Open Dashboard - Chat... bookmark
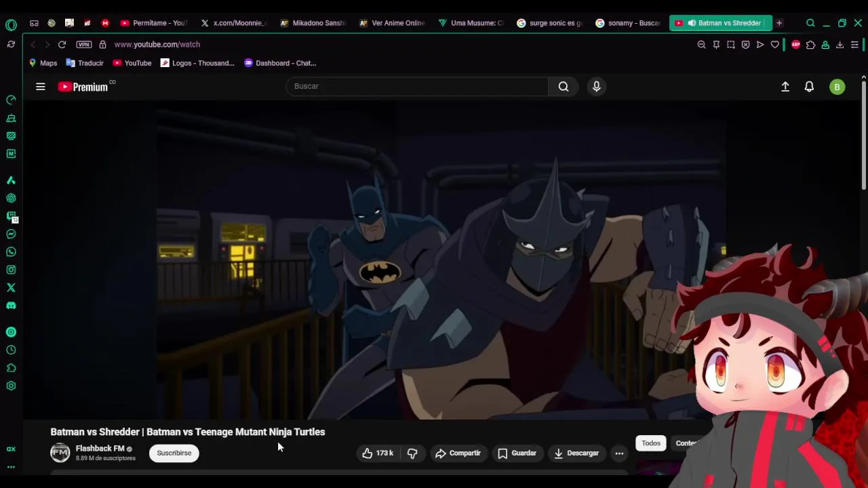The image size is (868, 488). point(280,63)
